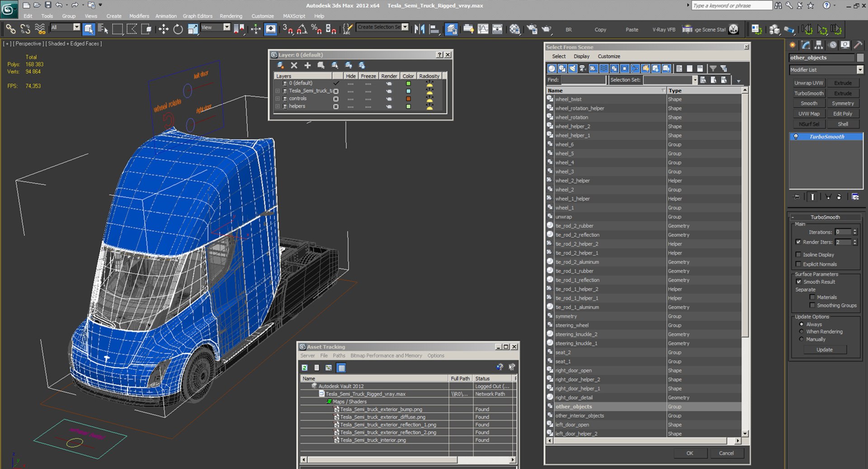868x469 pixels.
Task: Click Configure Modifier Sets icon
Action: [x=855, y=197]
